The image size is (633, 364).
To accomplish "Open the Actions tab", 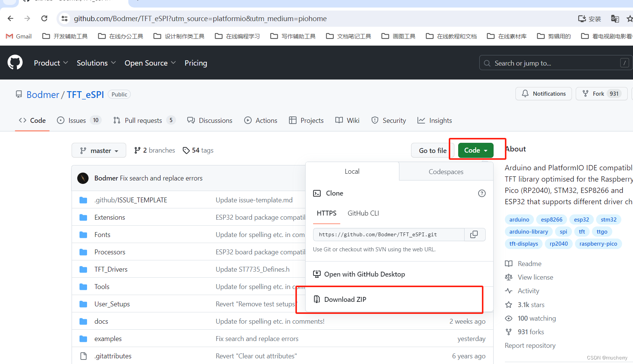I will tap(261, 120).
